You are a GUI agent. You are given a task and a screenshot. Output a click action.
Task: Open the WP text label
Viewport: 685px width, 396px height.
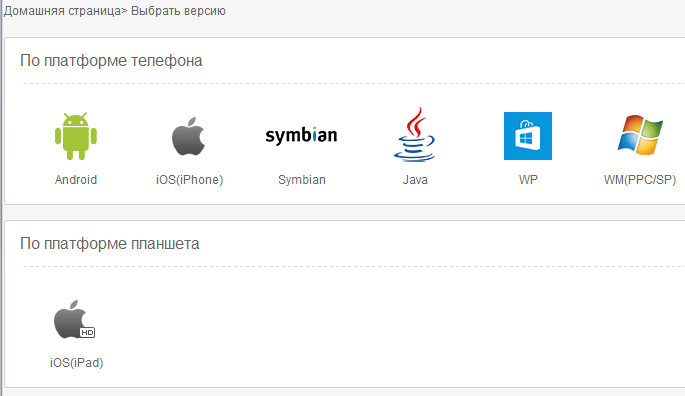528,180
